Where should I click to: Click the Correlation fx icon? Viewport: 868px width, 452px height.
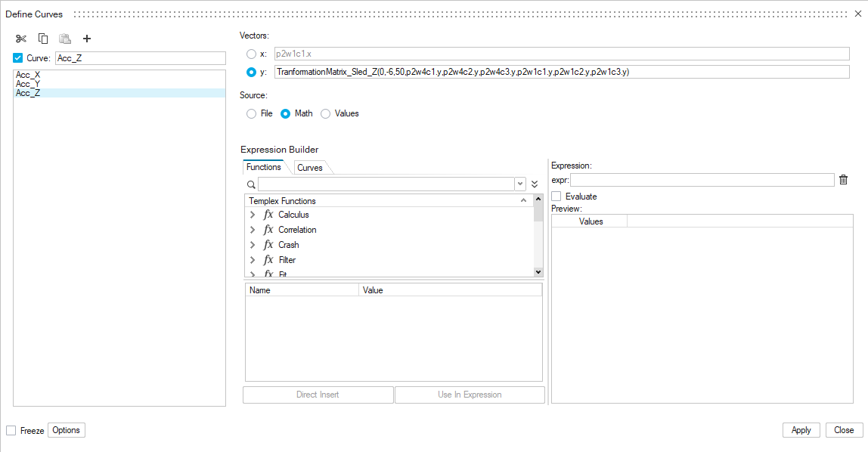[x=268, y=230]
